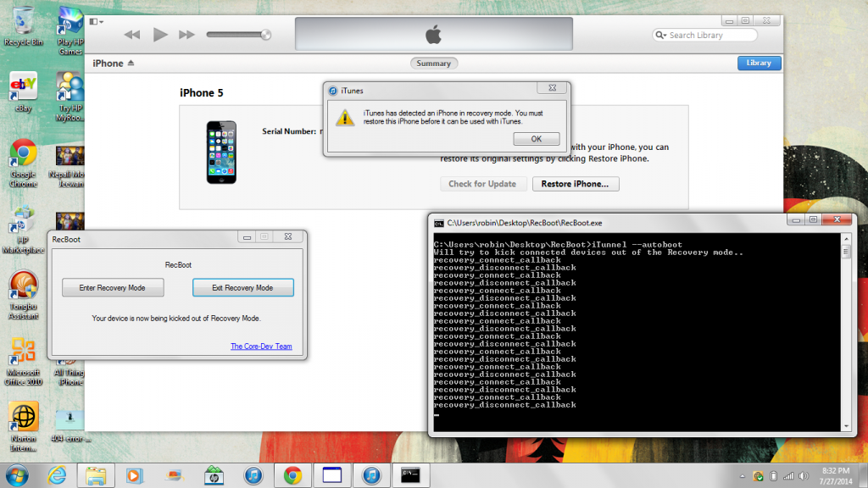Click Exit Recovery Mode in RecBoot
Image resolution: width=868 pixels, height=488 pixels.
[242, 288]
